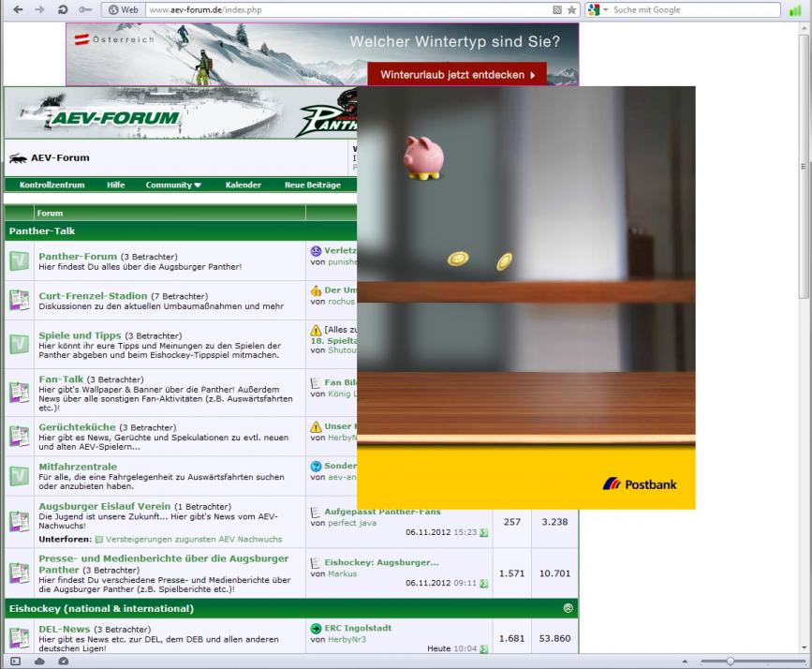Screen dimensions: 812x669
Task: Open subforum Versteigerungen zugunsten AEV Nachwuchs
Action: pyautogui.click(x=194, y=540)
